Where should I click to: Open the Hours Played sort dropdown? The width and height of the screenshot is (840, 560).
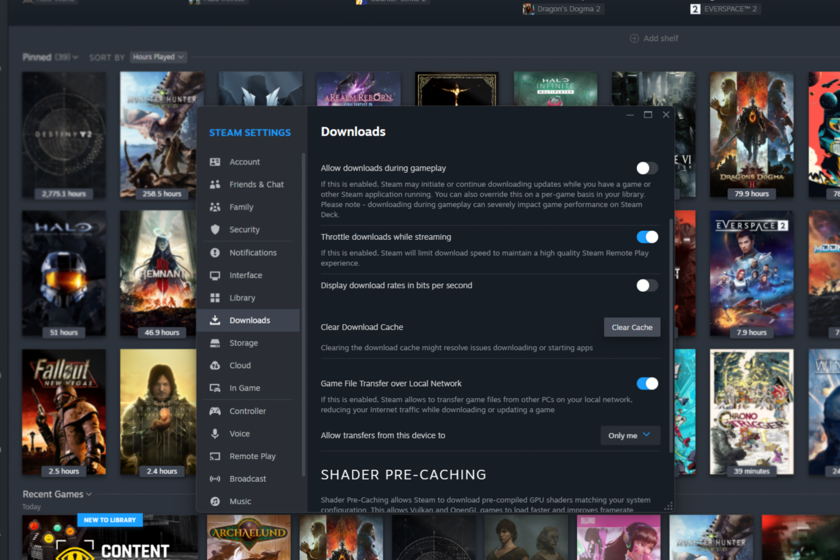(x=158, y=57)
